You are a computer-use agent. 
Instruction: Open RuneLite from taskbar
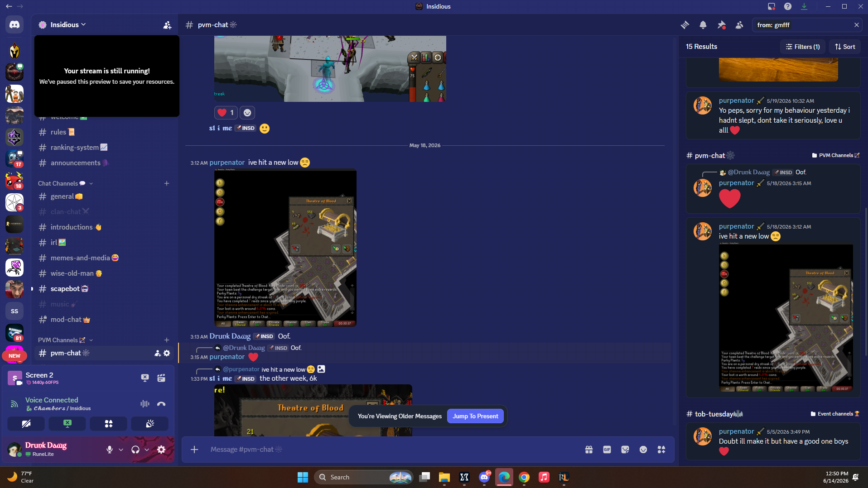click(x=564, y=477)
